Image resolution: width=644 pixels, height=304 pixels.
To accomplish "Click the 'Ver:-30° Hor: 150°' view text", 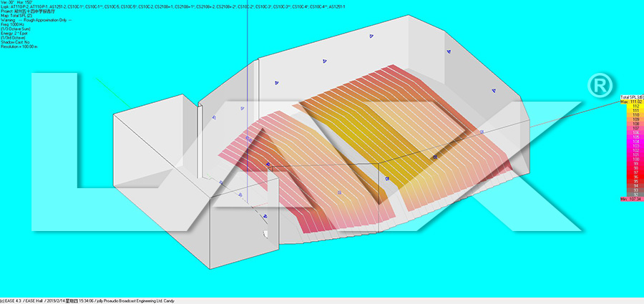I will pos(16,2).
